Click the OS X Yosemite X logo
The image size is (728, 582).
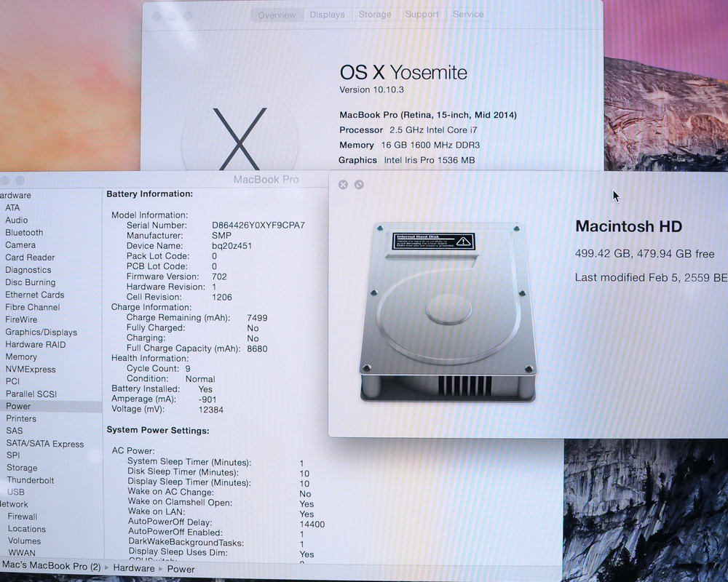[x=240, y=138]
